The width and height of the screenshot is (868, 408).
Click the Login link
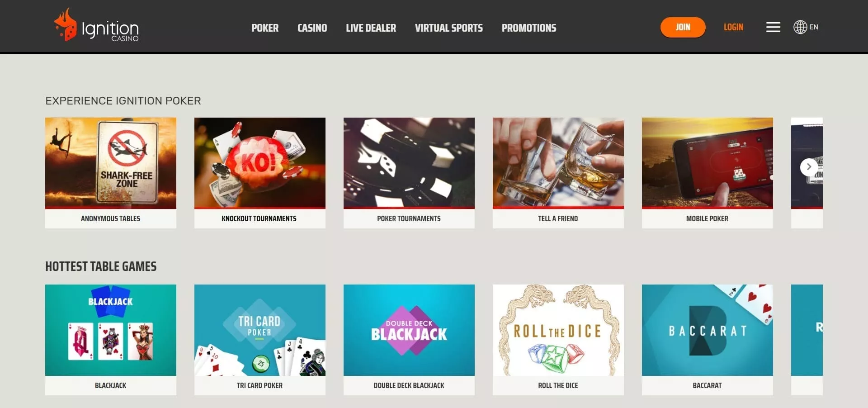733,27
